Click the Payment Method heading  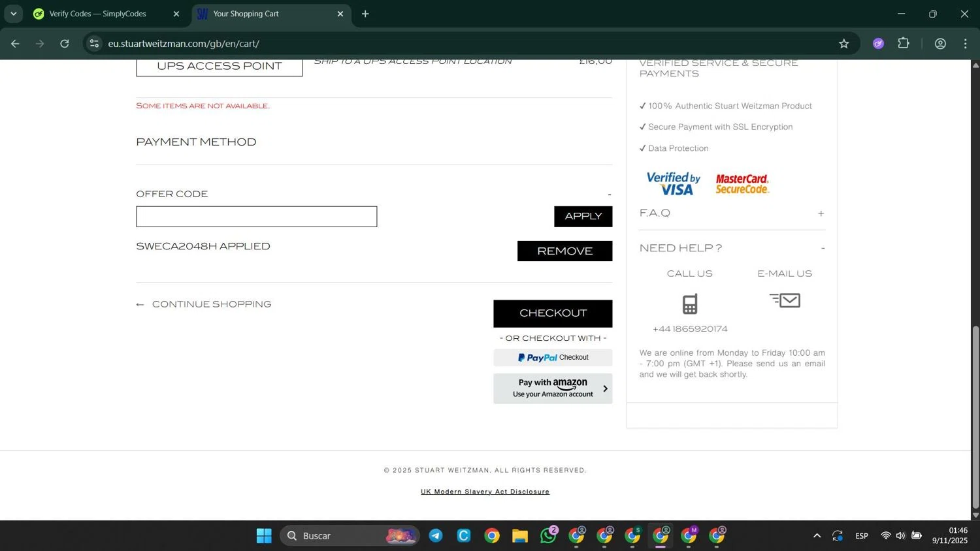click(x=196, y=142)
